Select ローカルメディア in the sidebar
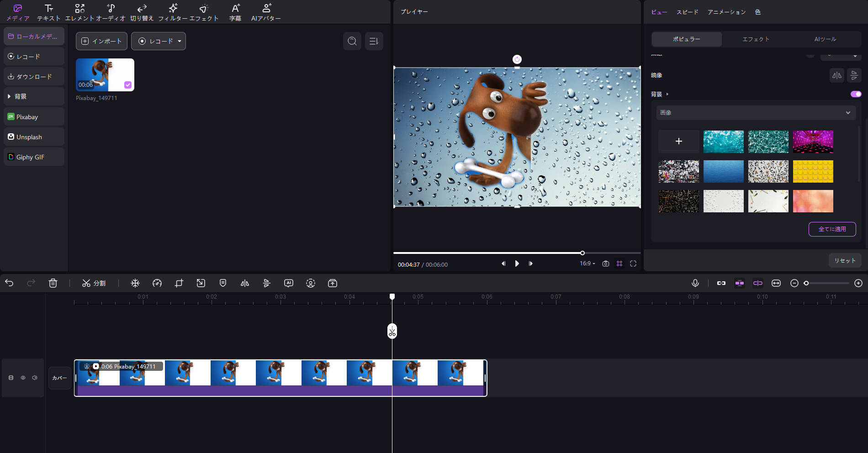 [34, 36]
